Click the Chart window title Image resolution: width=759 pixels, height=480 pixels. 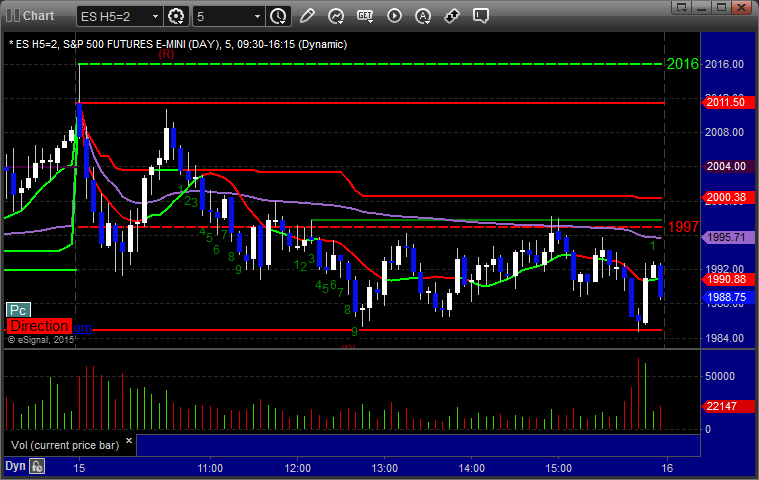(39, 15)
